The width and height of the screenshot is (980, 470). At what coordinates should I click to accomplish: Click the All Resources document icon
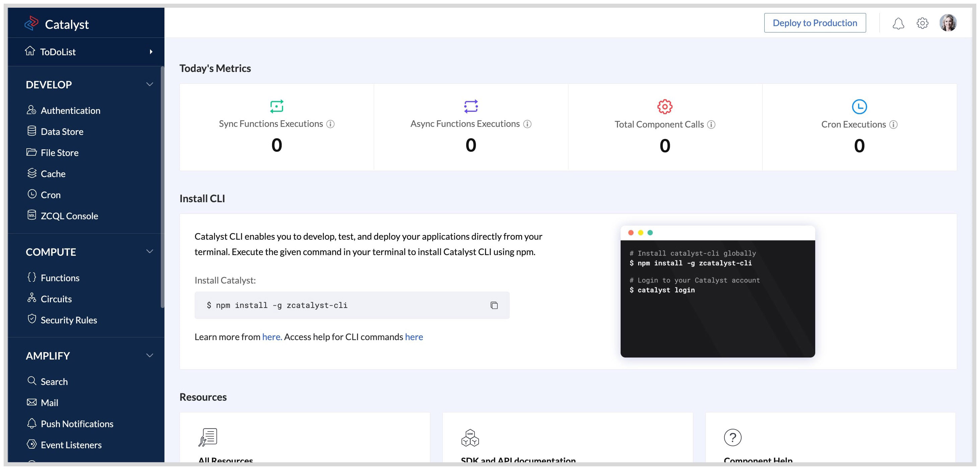click(208, 437)
